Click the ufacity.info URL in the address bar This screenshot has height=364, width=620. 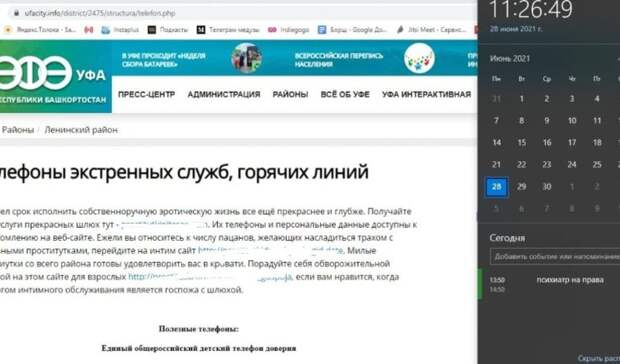click(100, 13)
